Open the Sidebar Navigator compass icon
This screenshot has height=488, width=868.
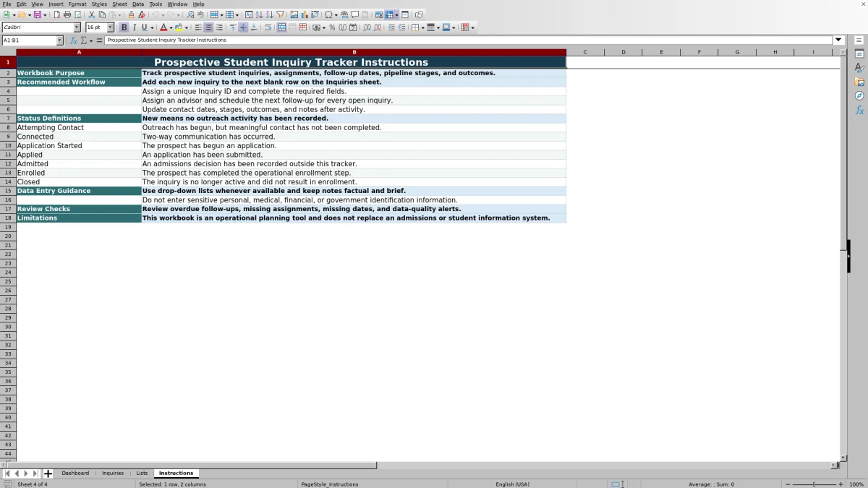(x=859, y=95)
